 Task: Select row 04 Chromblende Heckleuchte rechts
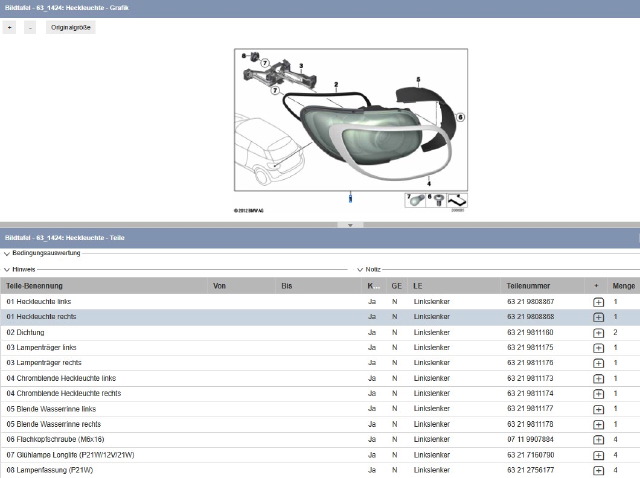320,394
